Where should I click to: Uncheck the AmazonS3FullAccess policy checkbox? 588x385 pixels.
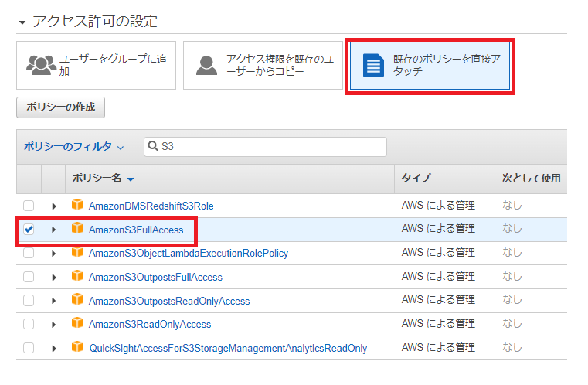click(x=29, y=230)
